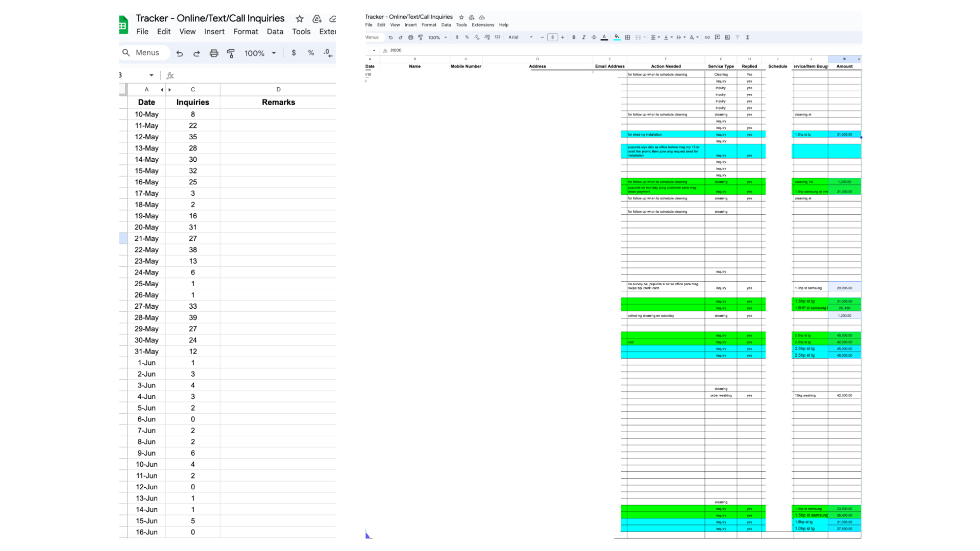Decrease decimal places on selected cell
This screenshot has width=980, height=551.
tap(477, 37)
